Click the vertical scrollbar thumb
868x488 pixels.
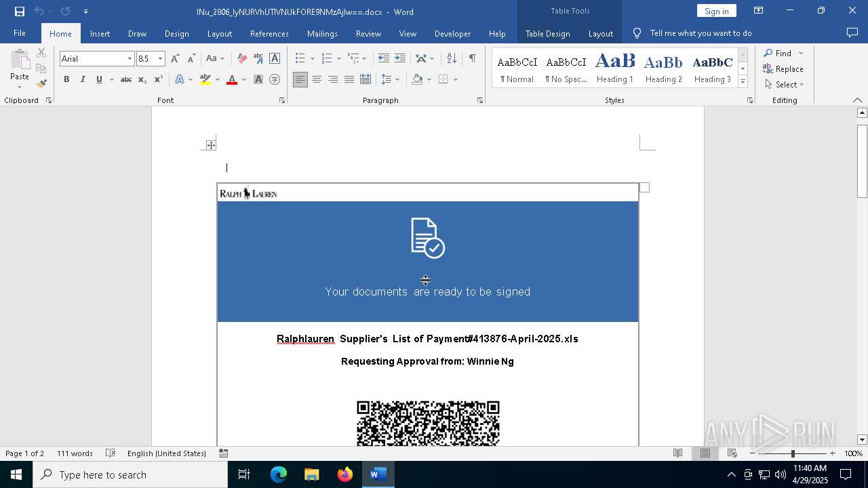(x=862, y=161)
